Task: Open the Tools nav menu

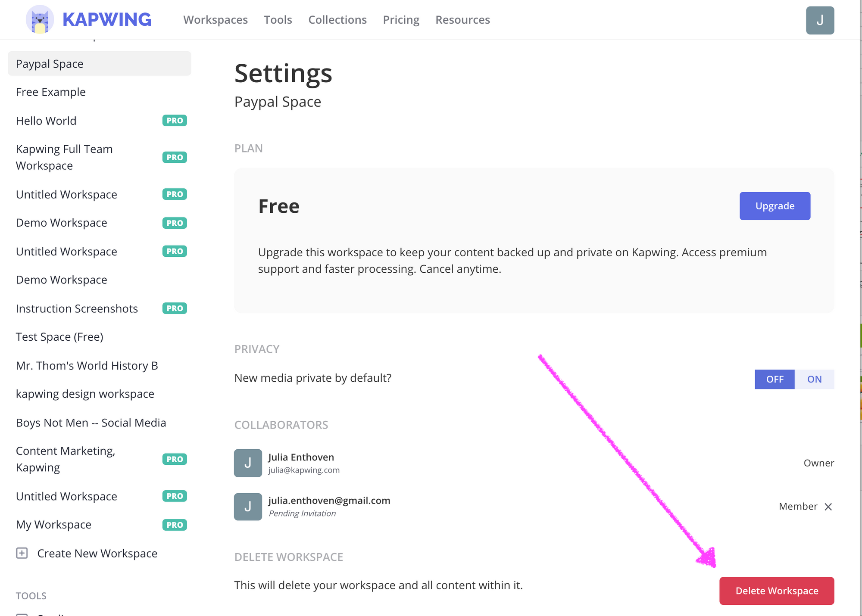Action: coord(278,20)
